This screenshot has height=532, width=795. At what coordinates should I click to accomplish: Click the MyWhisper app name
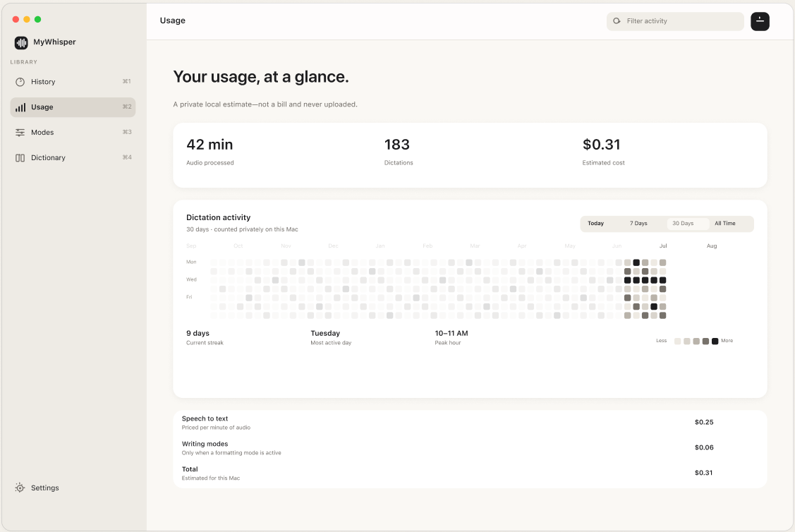(54, 42)
